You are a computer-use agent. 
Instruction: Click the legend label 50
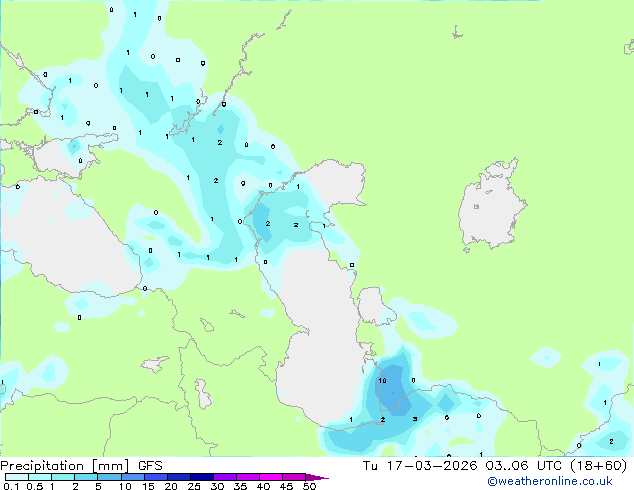[x=309, y=486]
